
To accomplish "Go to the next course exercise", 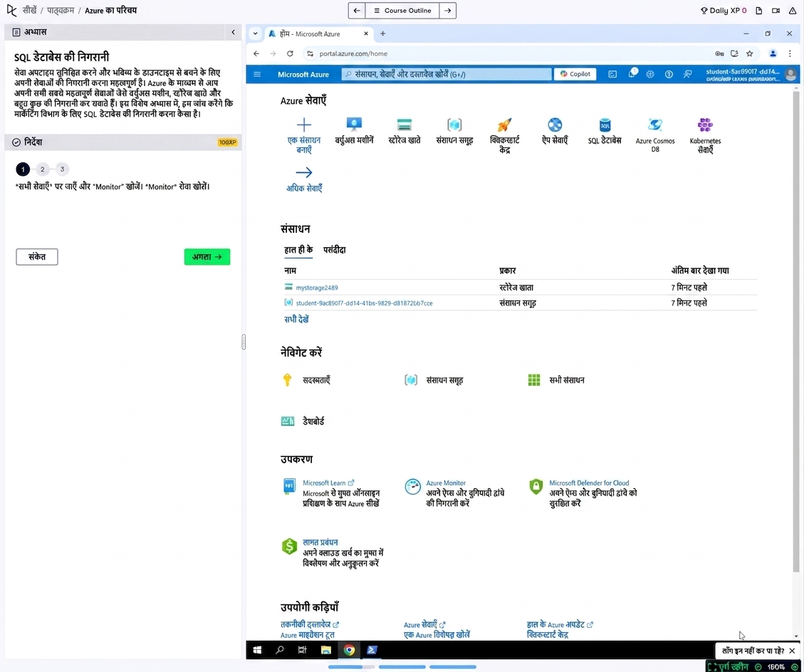I will 448,10.
